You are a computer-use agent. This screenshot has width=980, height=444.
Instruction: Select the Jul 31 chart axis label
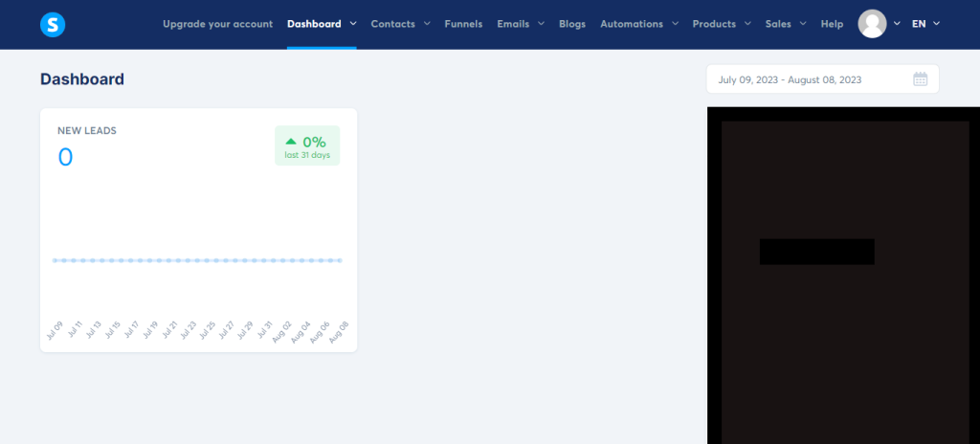click(265, 329)
